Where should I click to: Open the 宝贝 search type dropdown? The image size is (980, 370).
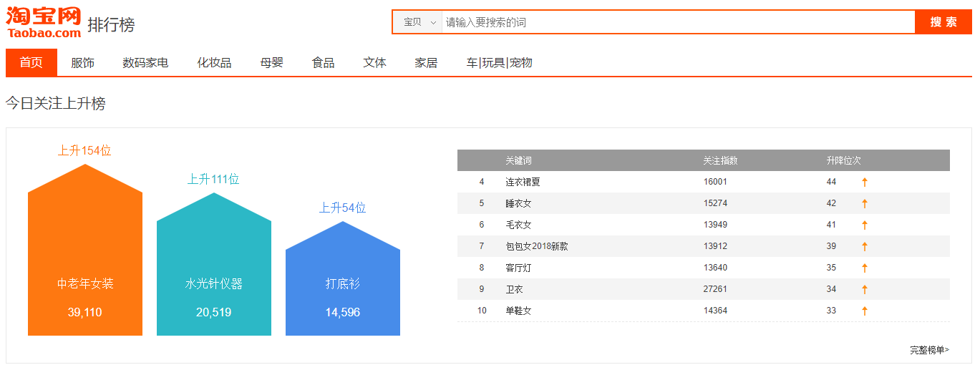pos(420,22)
